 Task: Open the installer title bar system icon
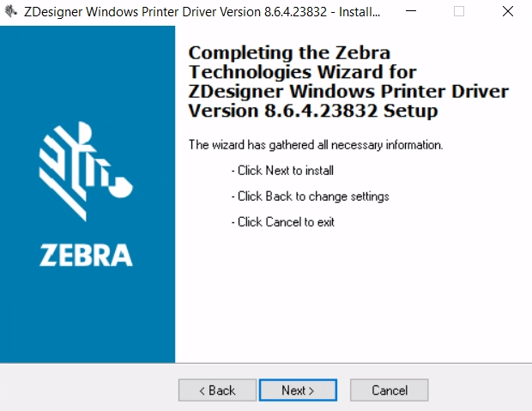point(11,11)
